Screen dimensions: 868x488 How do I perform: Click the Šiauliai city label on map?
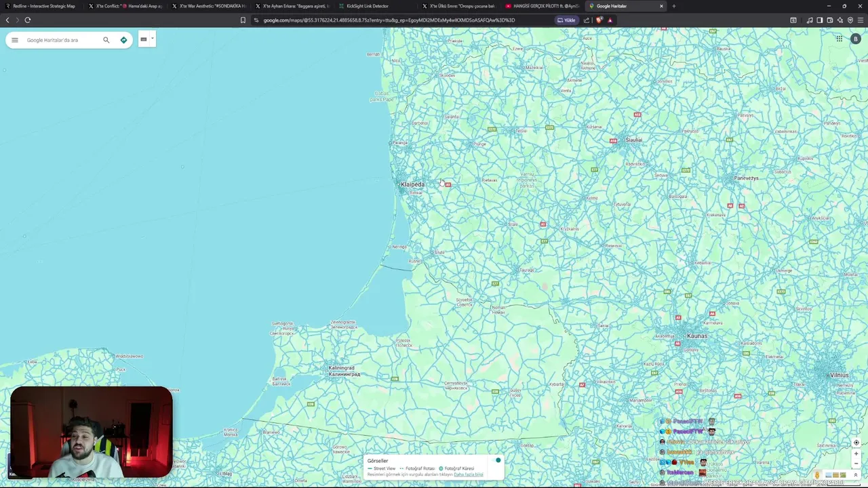[x=633, y=140]
